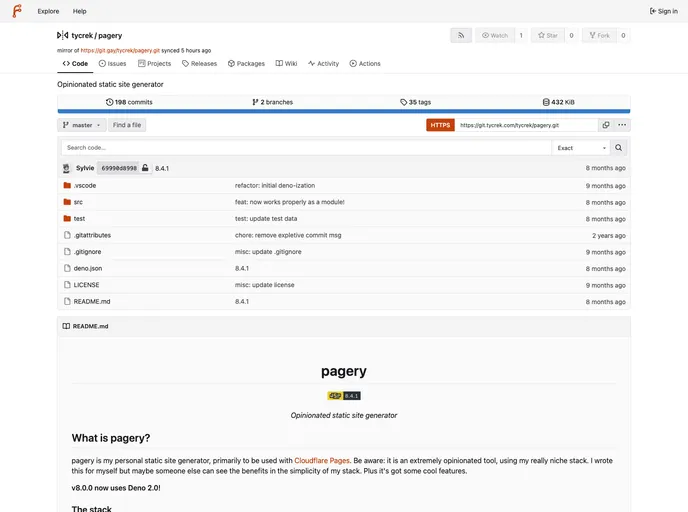Image resolution: width=688 pixels, height=512 pixels.
Task: Click the Star button
Action: click(x=548, y=36)
